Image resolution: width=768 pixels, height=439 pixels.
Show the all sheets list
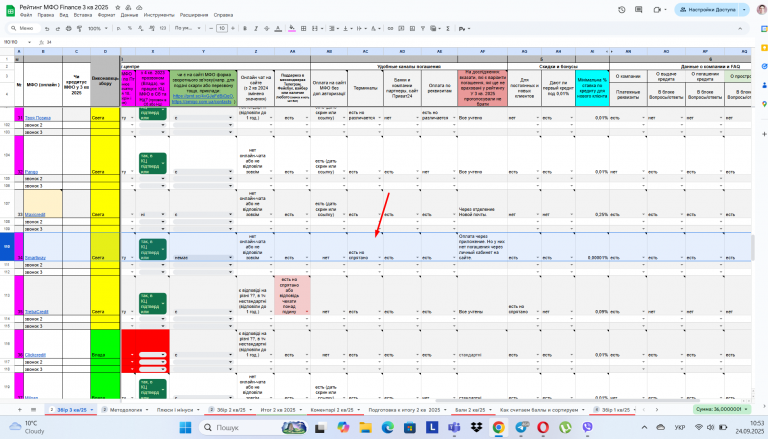click(33, 410)
